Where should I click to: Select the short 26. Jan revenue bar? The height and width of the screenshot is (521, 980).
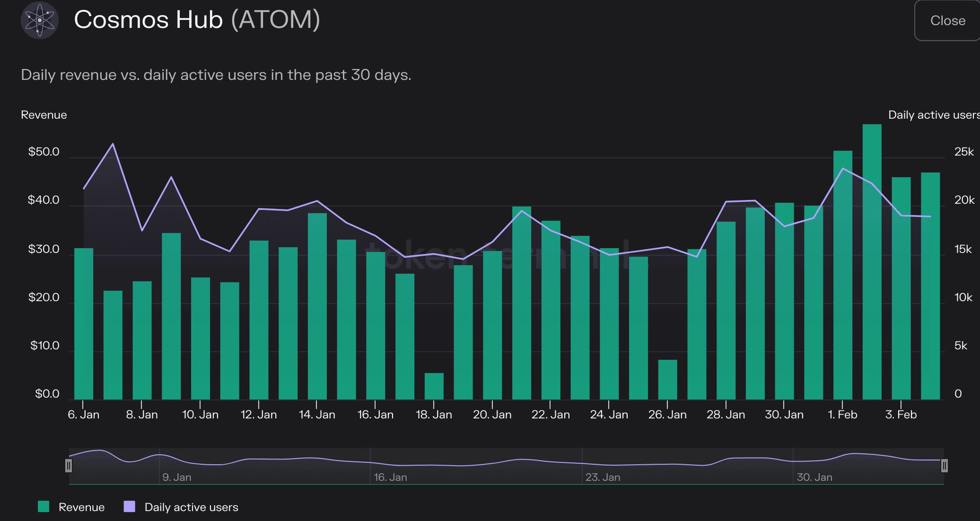pyautogui.click(x=667, y=380)
